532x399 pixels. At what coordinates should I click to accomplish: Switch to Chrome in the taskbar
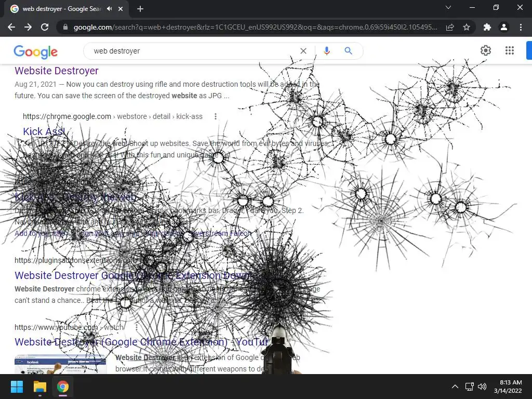pos(63,387)
